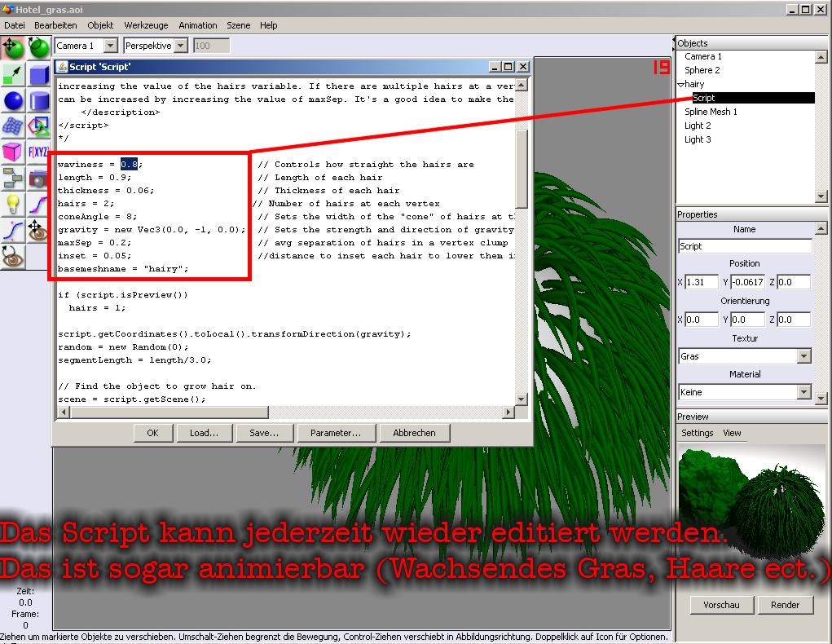Choose the blue approximating curve tool
The width and height of the screenshot is (832, 644).
pyautogui.click(x=13, y=231)
